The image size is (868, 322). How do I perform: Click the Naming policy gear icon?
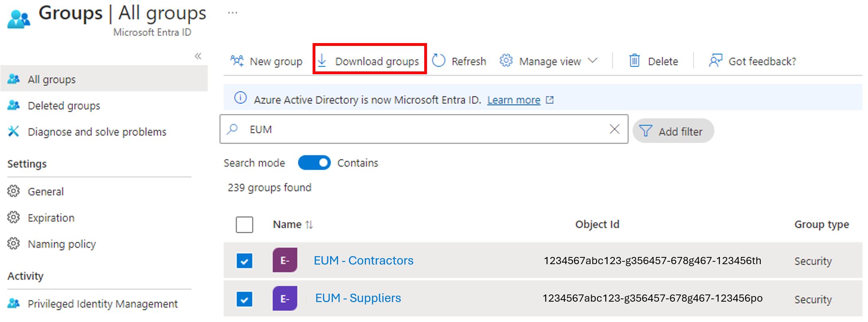pos(14,243)
